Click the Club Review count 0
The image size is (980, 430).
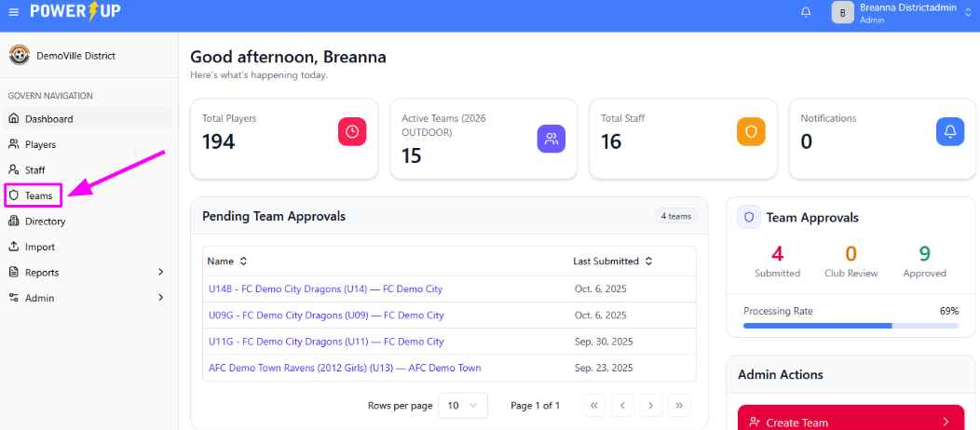[851, 253]
